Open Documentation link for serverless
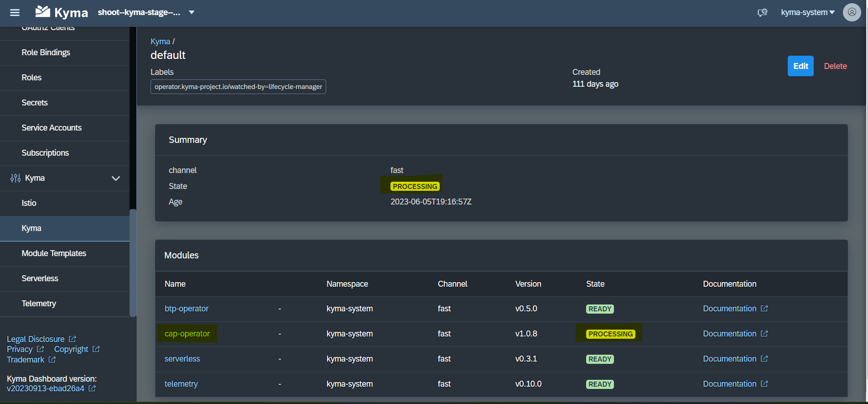This screenshot has width=868, height=404. coord(729,359)
